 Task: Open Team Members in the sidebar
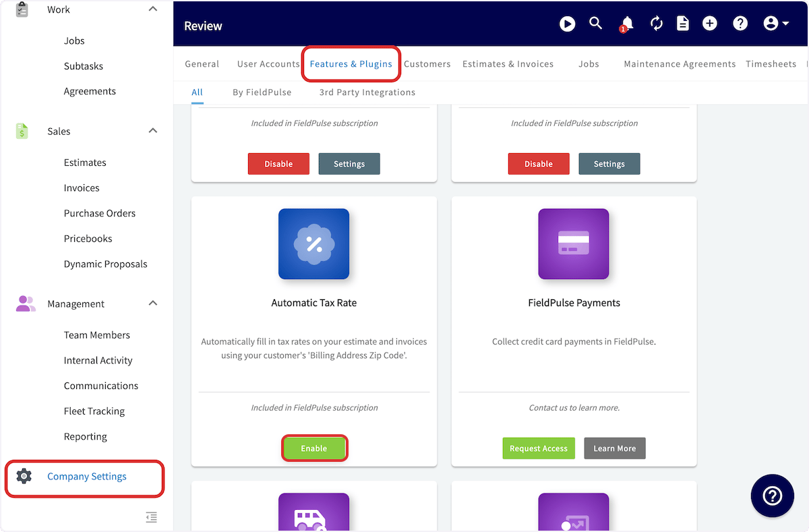96,335
